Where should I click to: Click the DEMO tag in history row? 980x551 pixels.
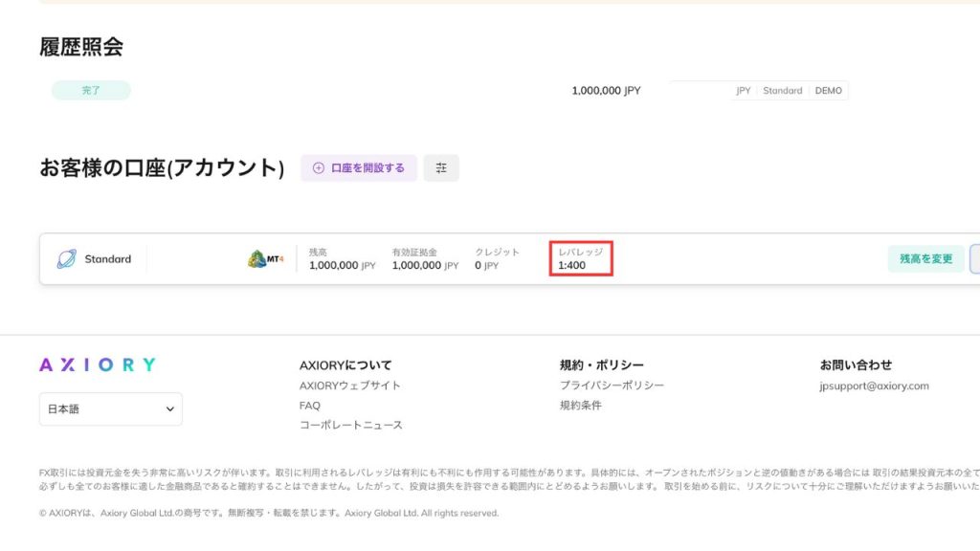pos(828,91)
